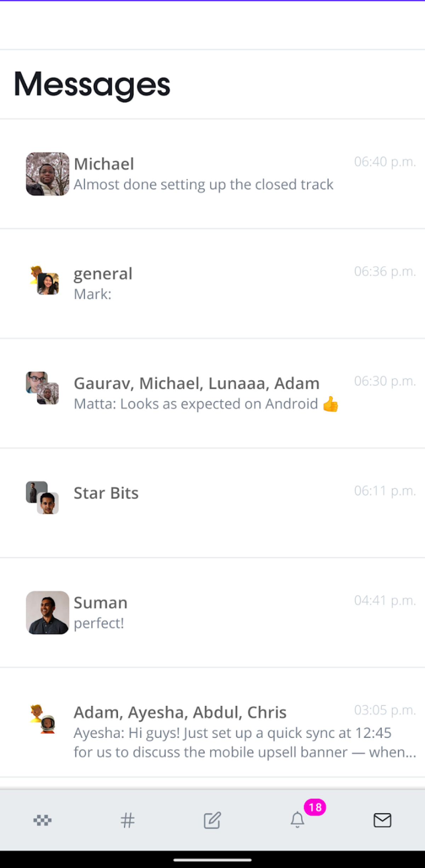Screen dimensions: 425x868
Task: Tap the Adam, Ayesha group avatar icon
Action: coord(42,719)
